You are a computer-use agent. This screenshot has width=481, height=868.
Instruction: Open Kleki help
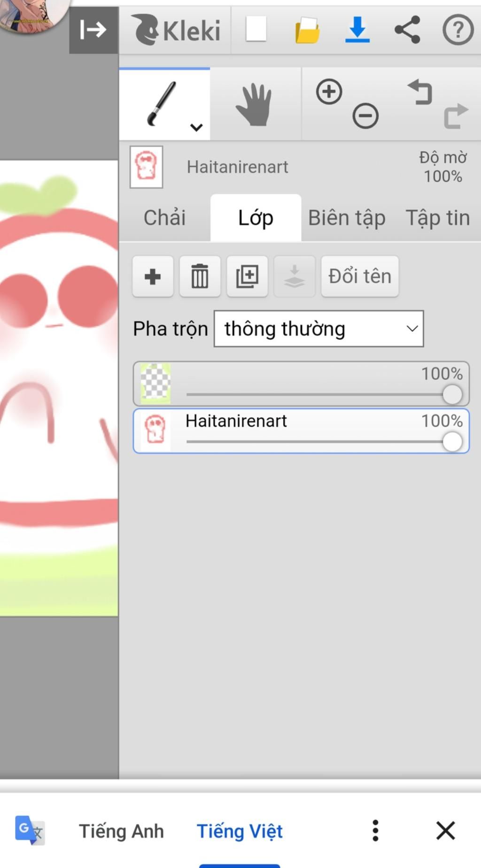[458, 30]
